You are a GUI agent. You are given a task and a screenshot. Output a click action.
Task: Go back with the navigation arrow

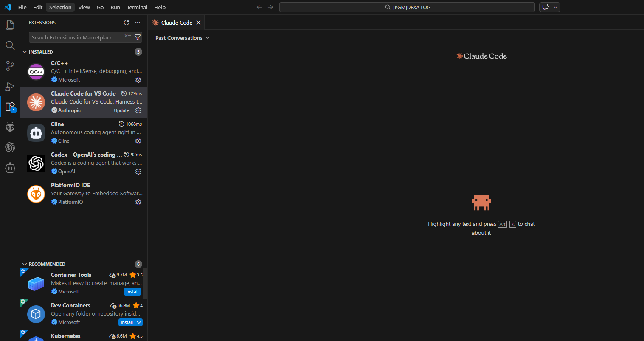(259, 7)
